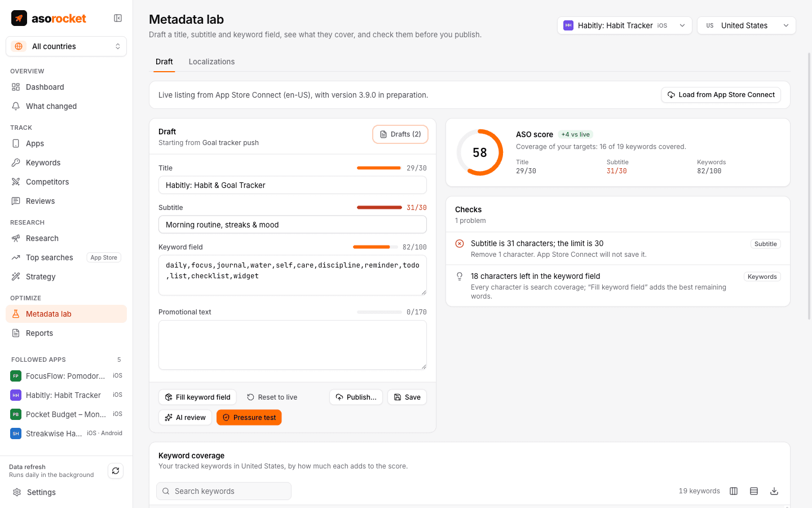Click the Subtitle tag on the error check
Viewport: 812px width, 508px height.
tap(765, 244)
